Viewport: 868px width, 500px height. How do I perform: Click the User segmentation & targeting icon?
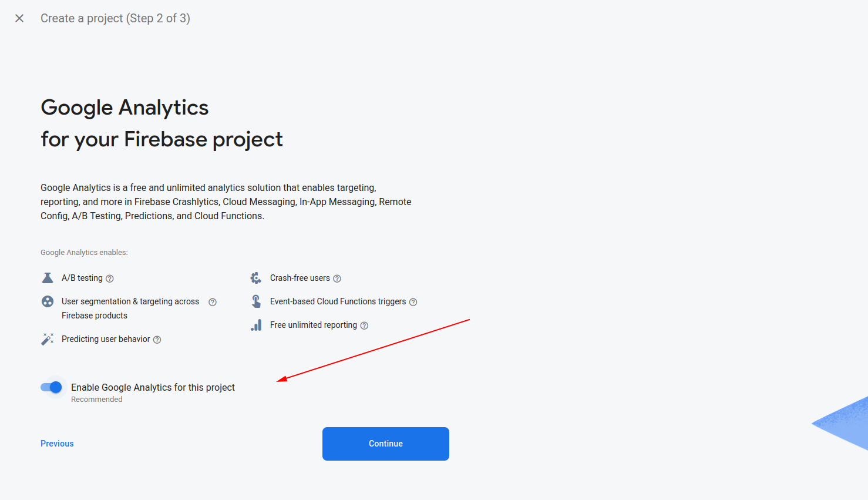48,301
